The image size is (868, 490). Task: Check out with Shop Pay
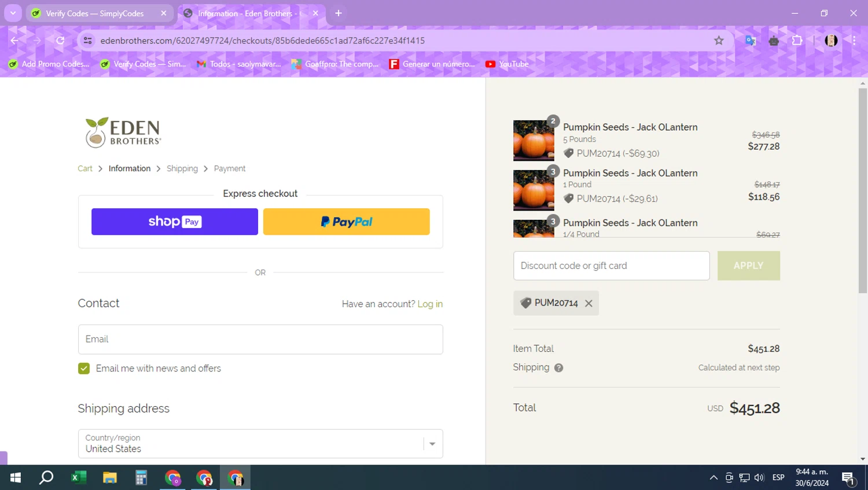(x=175, y=222)
